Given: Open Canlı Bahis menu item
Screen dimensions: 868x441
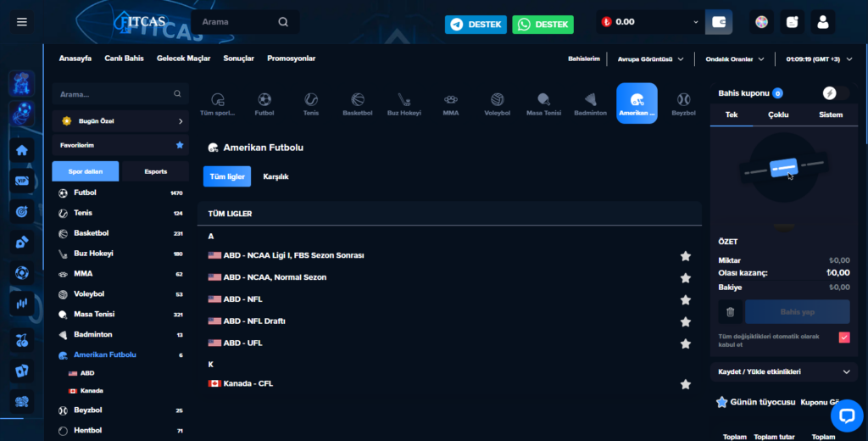Looking at the screenshot, I should pyautogui.click(x=124, y=59).
